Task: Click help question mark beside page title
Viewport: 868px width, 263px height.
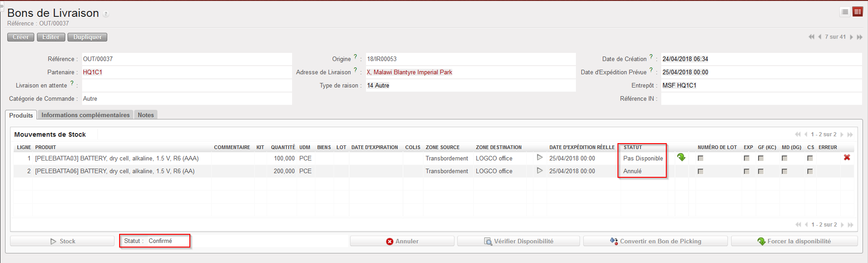Action: coord(106,14)
